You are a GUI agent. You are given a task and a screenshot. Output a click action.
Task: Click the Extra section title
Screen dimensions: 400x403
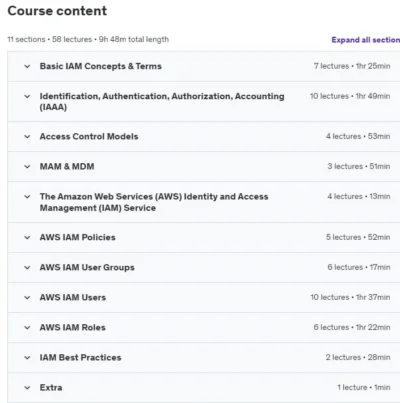(x=51, y=388)
